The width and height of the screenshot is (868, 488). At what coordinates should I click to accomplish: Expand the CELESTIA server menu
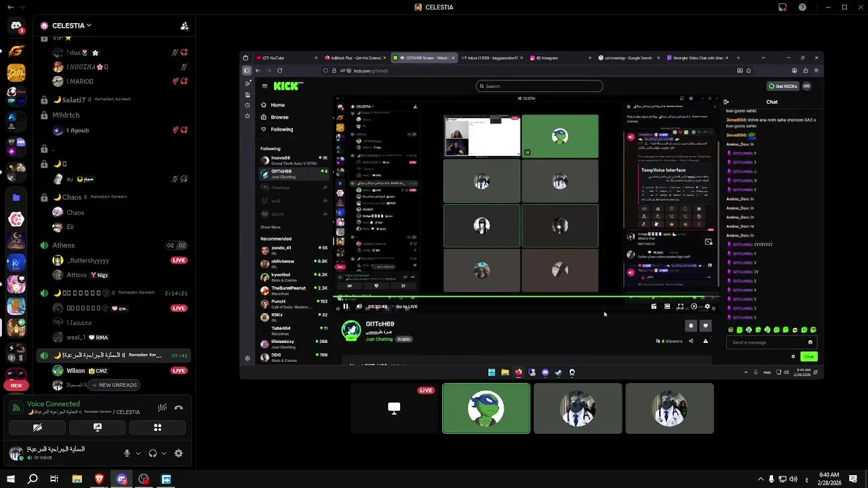(71, 26)
